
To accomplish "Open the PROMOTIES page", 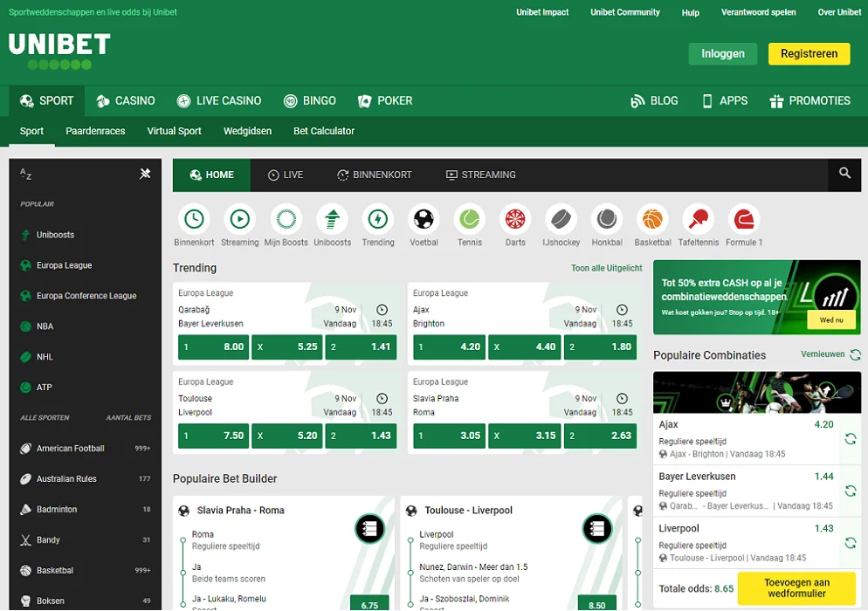I will click(809, 100).
